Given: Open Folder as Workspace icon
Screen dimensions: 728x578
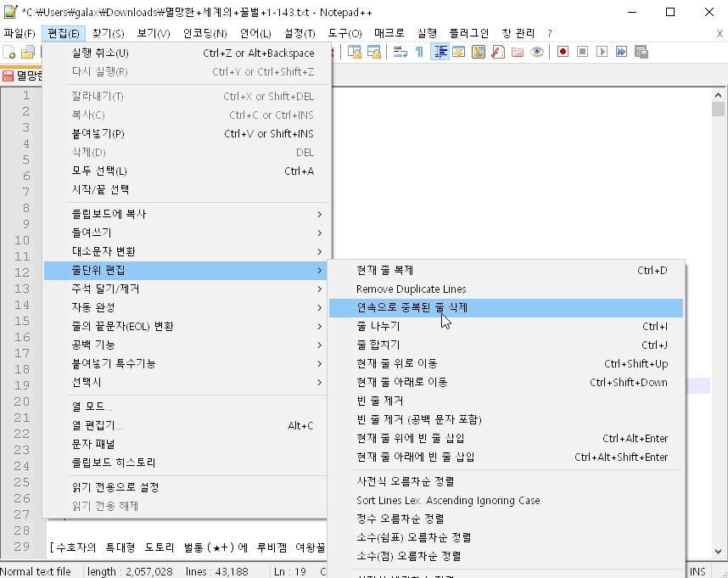Looking at the screenshot, I should [x=518, y=52].
